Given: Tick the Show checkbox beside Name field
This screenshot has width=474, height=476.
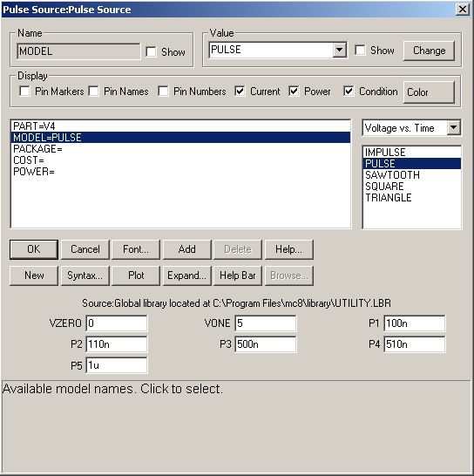Looking at the screenshot, I should pos(151,51).
